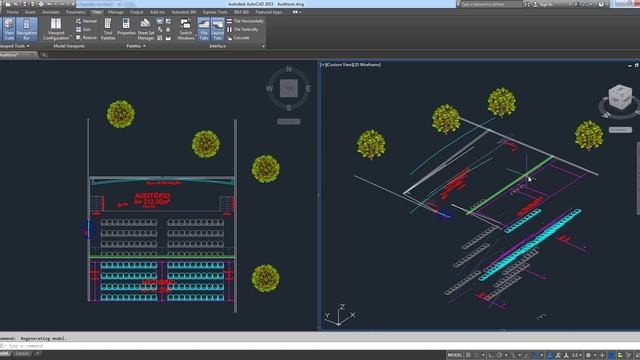Open object snap dropdown arrow

tap(542, 355)
